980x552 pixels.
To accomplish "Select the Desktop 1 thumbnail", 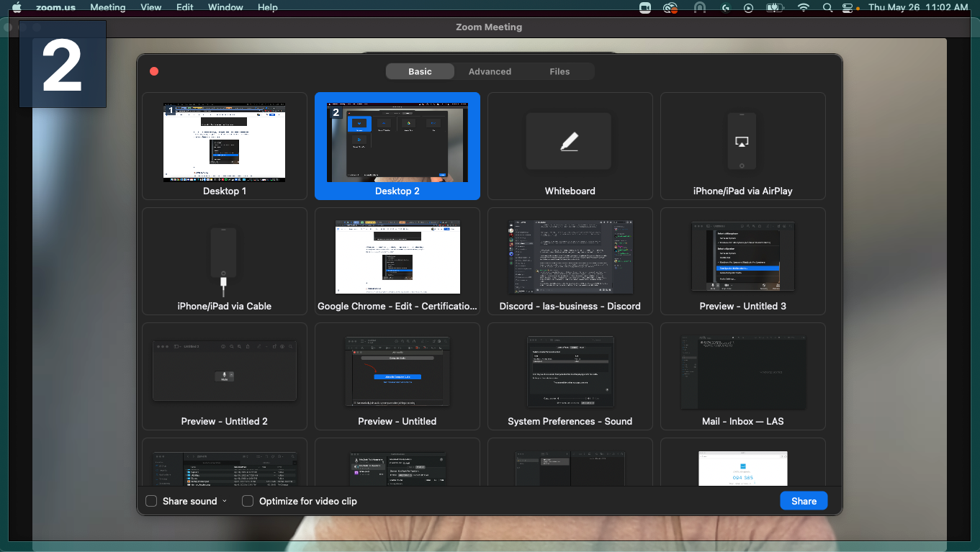I will click(x=225, y=146).
